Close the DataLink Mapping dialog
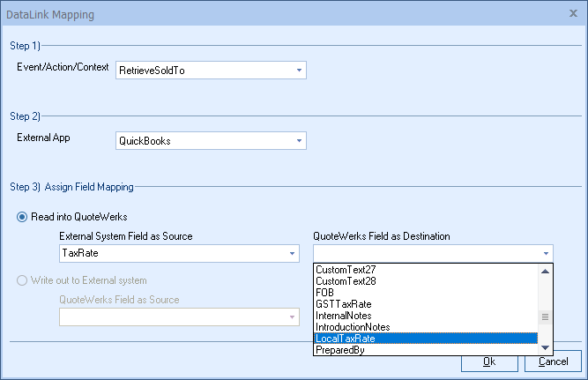 pyautogui.click(x=573, y=14)
